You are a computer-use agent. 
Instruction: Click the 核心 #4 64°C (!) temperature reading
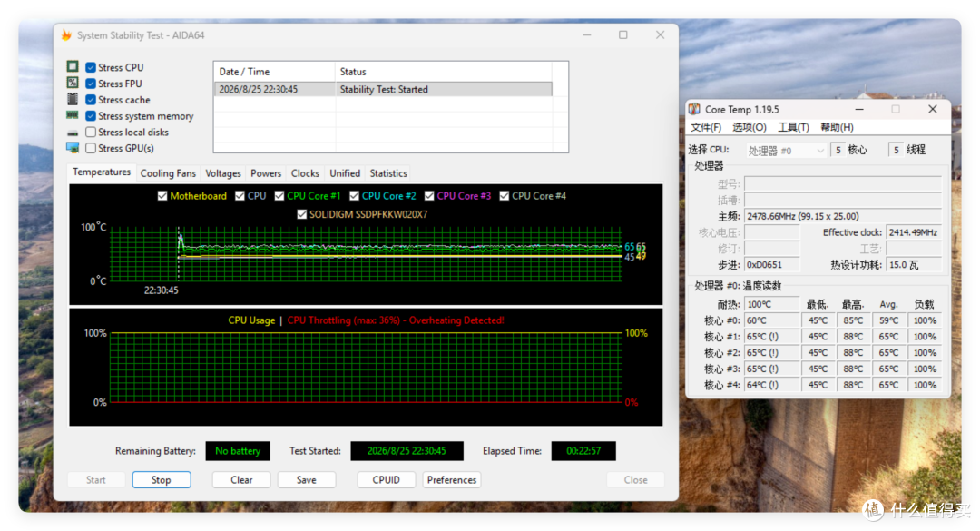(x=772, y=385)
